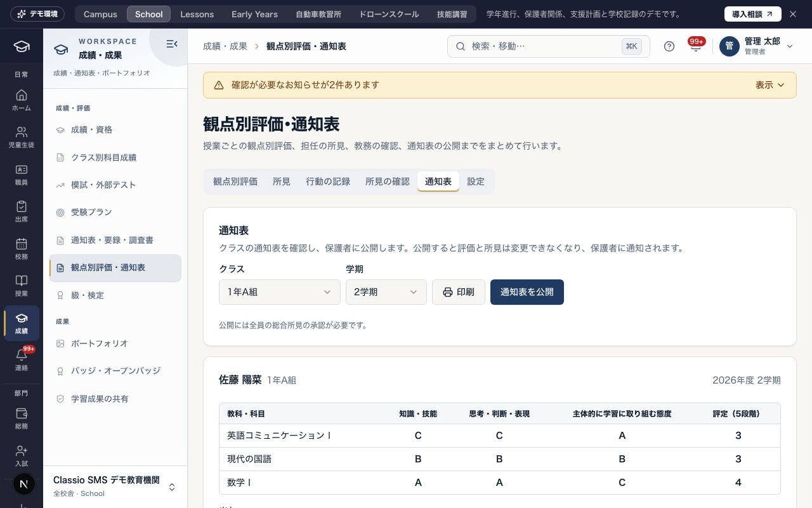Screen dimensions: 812x508
Task: Open 成績・資格 in the sidebar
Action: click(115, 130)
